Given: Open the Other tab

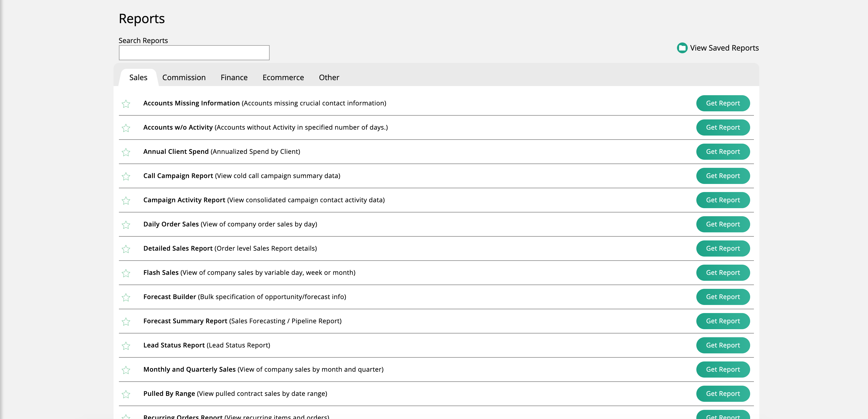Looking at the screenshot, I should point(329,77).
